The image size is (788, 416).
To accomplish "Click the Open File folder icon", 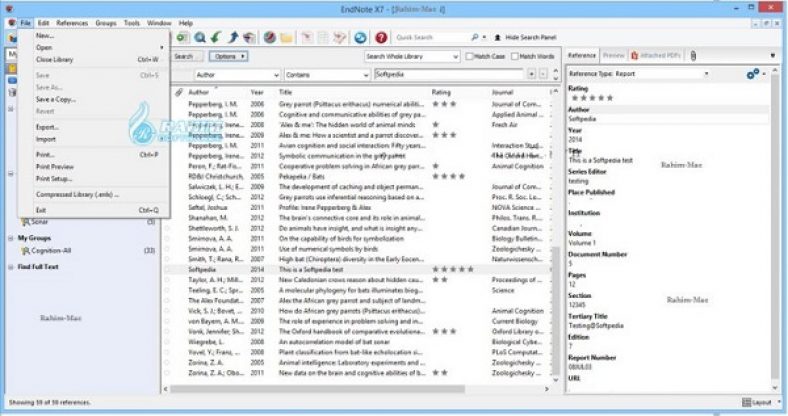I will point(286,38).
